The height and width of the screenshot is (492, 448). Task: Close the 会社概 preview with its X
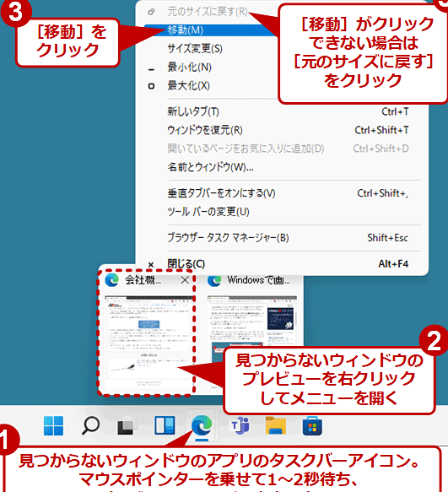coord(185,280)
